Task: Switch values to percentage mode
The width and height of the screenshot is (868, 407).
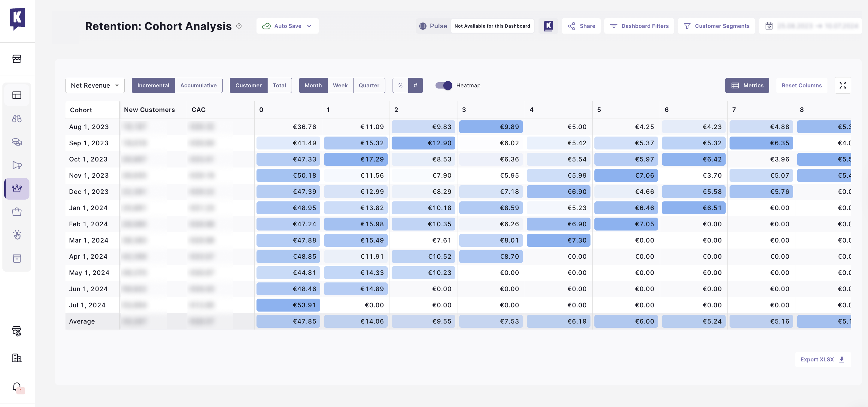Action: [400, 86]
